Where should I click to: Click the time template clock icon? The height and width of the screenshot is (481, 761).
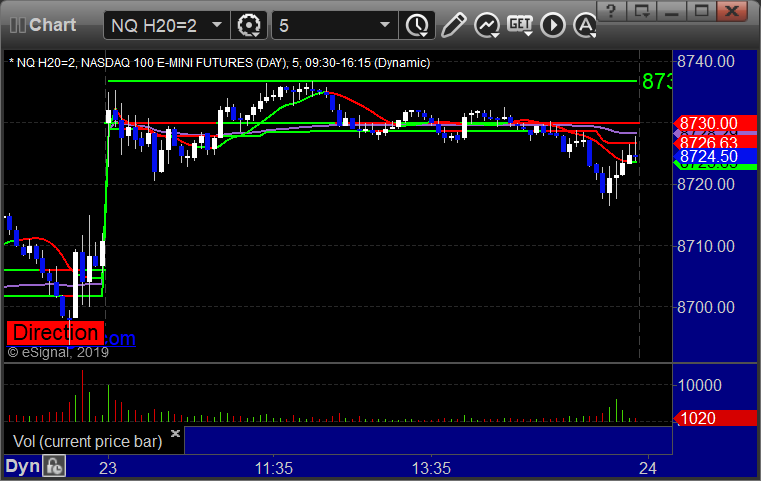416,24
